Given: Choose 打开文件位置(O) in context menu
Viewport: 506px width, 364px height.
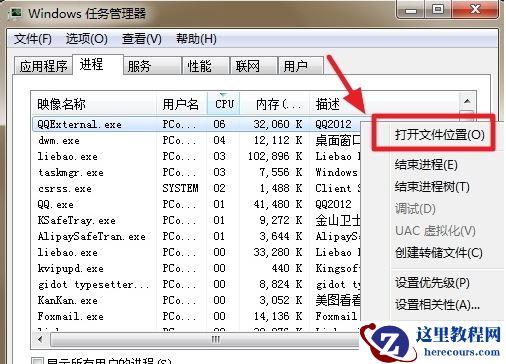Looking at the screenshot, I should 439,135.
